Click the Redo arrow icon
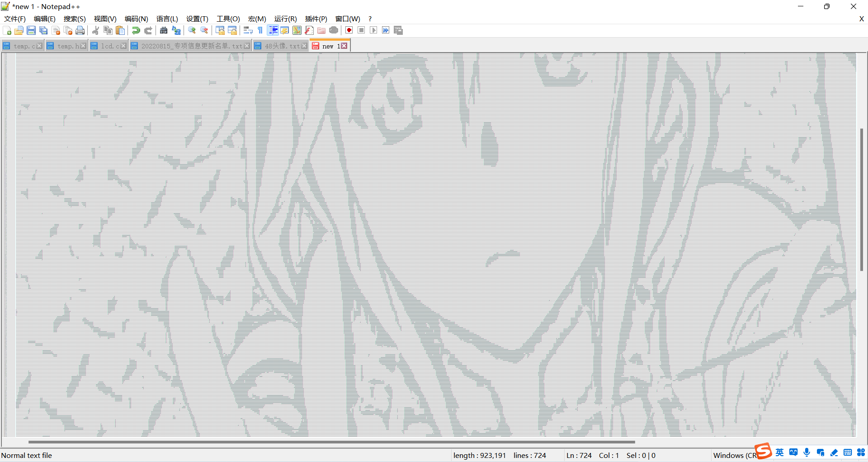Image resolution: width=868 pixels, height=462 pixels. pyautogui.click(x=148, y=30)
